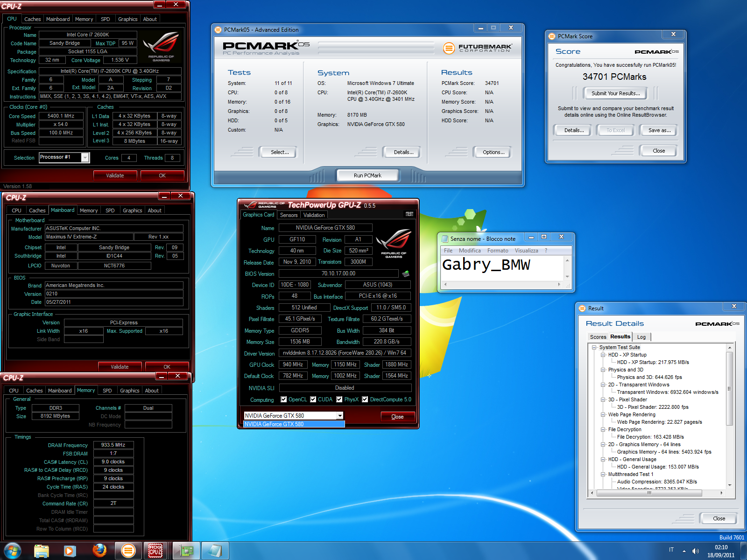Collapse the Web Page Rendering node
Screen dimensions: 747x560
(603, 414)
